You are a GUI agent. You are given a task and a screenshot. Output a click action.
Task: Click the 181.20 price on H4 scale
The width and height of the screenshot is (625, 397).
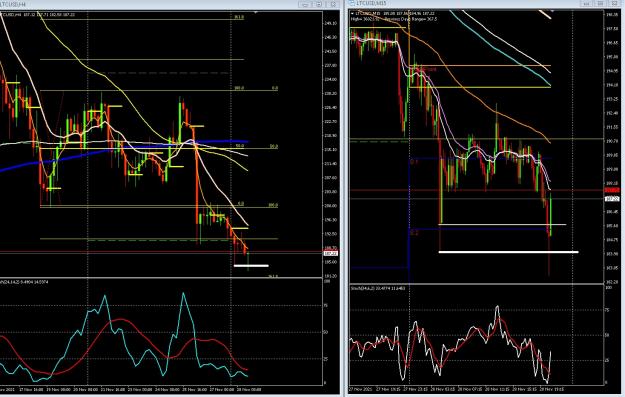click(331, 276)
